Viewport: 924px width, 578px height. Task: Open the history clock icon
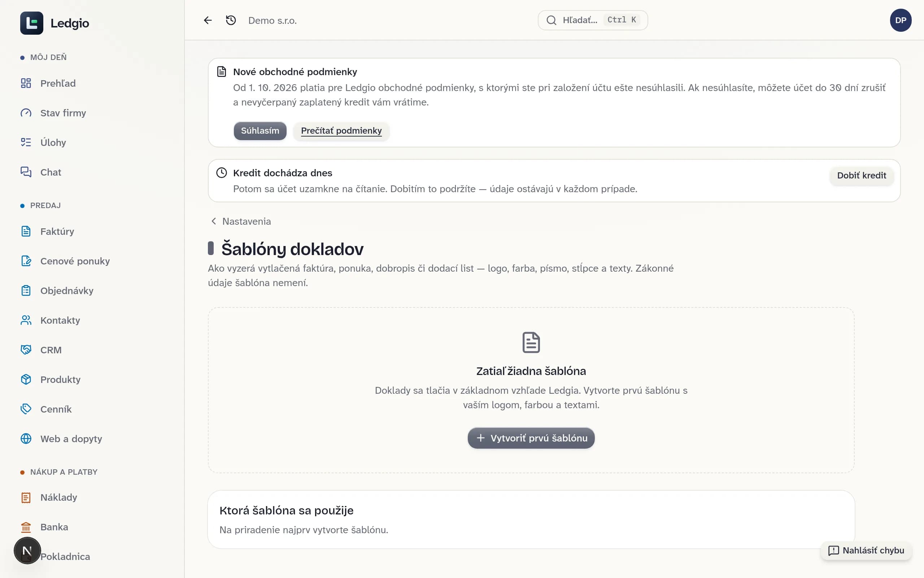tap(231, 20)
